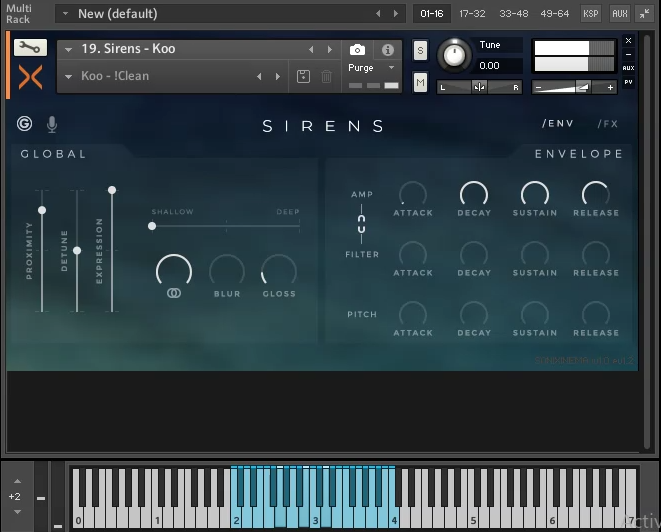
Task: Click the Pitch Sustain knob
Action: pyautogui.click(x=535, y=314)
